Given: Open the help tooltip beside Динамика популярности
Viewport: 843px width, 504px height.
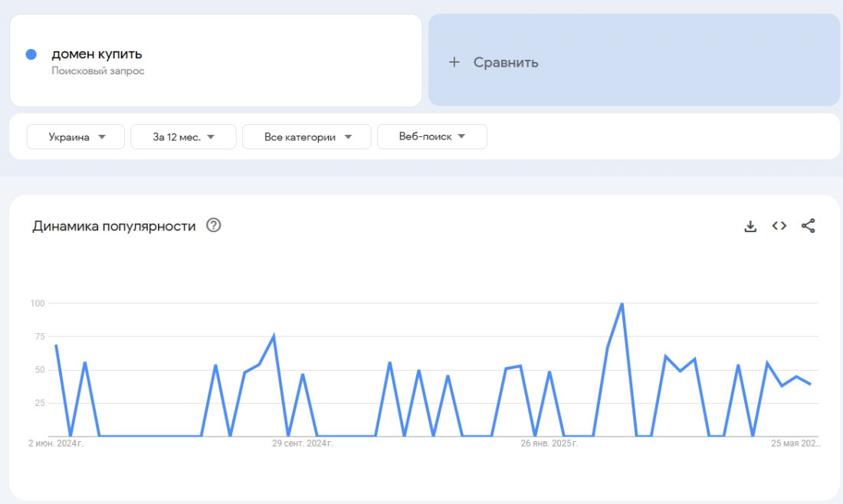Looking at the screenshot, I should (214, 225).
